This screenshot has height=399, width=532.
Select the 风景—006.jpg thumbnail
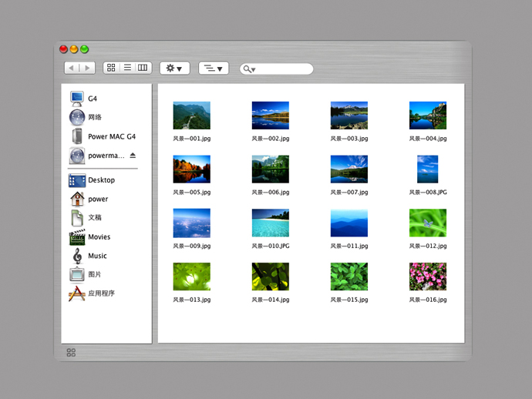271,169
